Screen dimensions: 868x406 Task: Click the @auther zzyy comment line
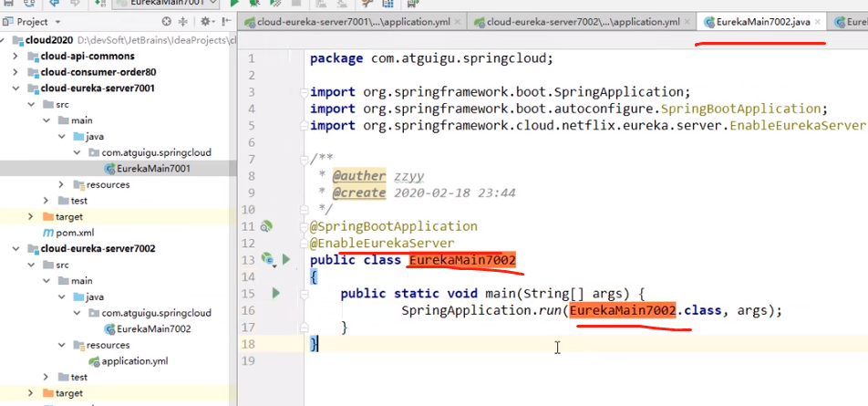378,176
